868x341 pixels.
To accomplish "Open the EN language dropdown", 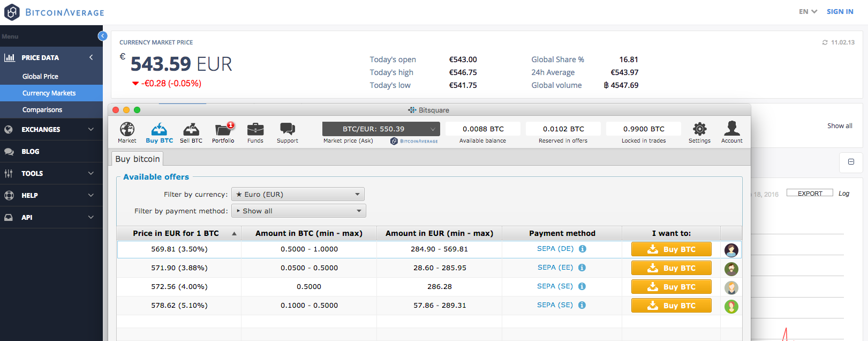I will (808, 11).
